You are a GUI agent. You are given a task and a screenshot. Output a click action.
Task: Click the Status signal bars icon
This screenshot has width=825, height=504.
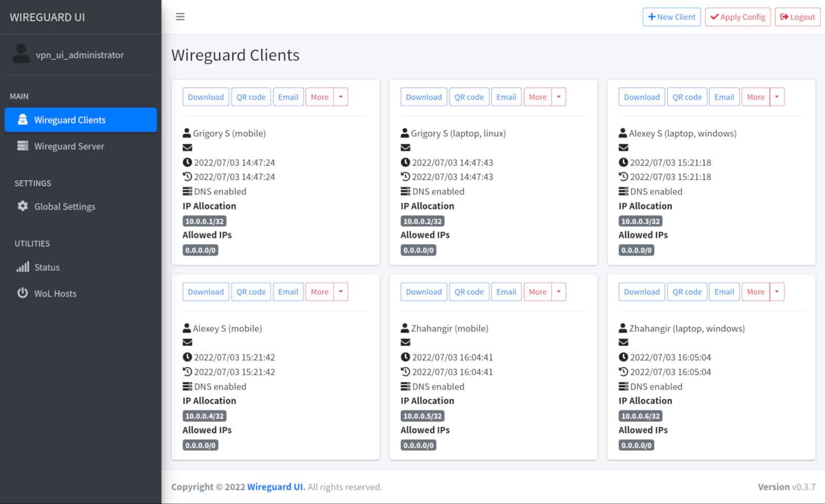click(23, 267)
